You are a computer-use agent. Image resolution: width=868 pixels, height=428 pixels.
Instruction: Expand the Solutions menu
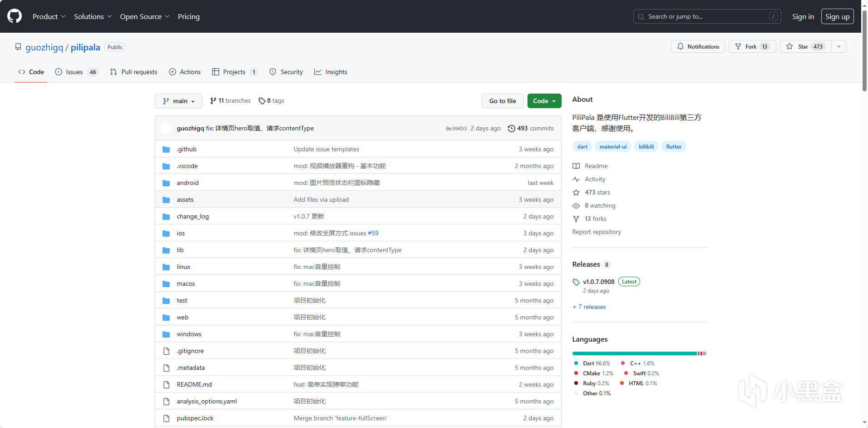point(93,16)
